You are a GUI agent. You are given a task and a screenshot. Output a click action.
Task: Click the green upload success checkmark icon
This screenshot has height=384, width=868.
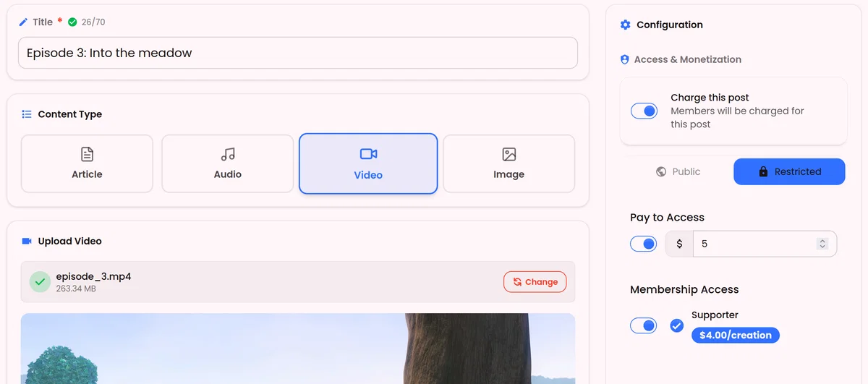tap(40, 282)
